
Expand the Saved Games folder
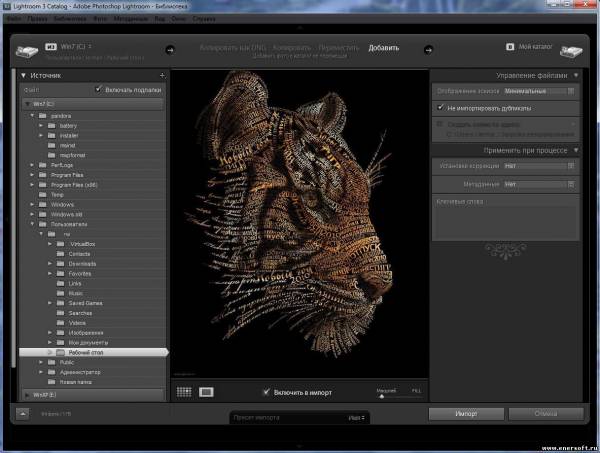(x=50, y=303)
